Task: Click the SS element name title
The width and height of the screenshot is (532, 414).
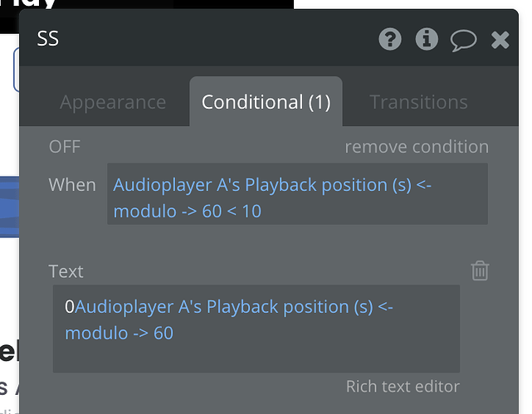Action: pyautogui.click(x=48, y=39)
